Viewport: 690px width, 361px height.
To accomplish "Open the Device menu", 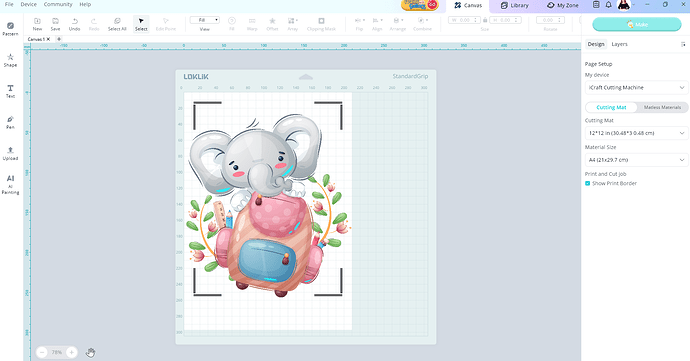I will pyautogui.click(x=29, y=4).
